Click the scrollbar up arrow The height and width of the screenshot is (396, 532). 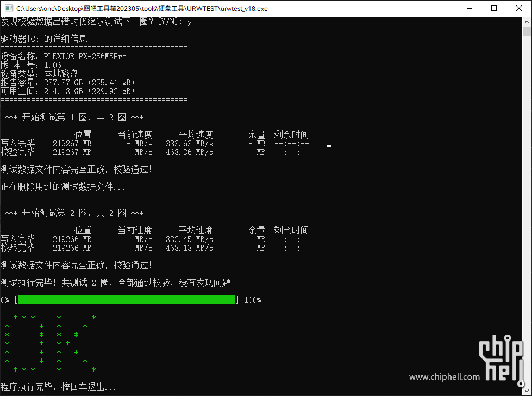[527, 22]
